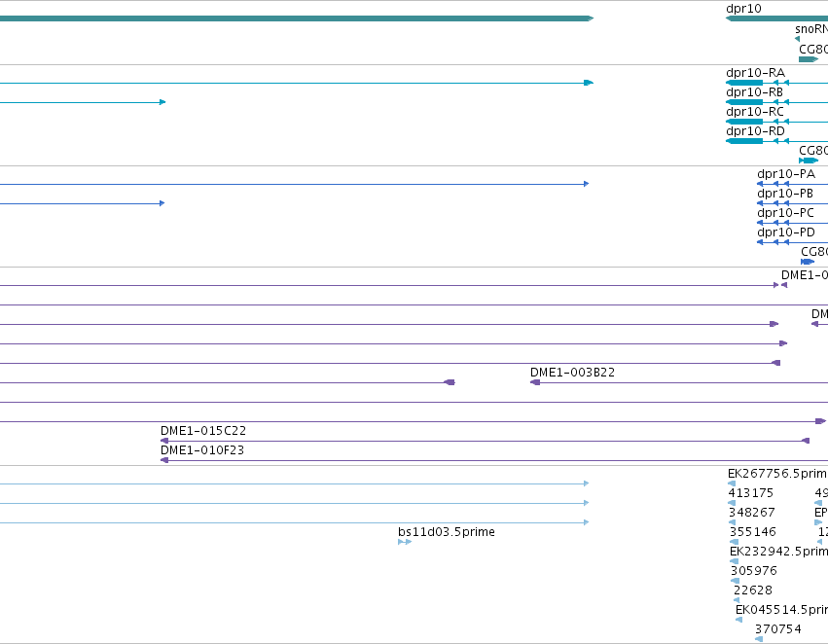Click the 413175 EST label
This screenshot has width=828, height=644.
click(750, 493)
